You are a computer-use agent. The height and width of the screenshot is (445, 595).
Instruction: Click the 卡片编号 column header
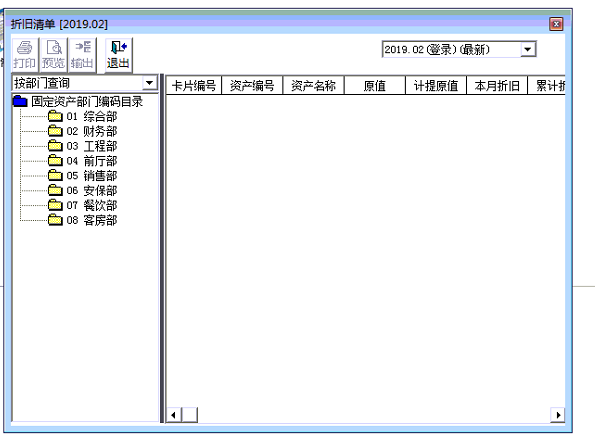194,85
